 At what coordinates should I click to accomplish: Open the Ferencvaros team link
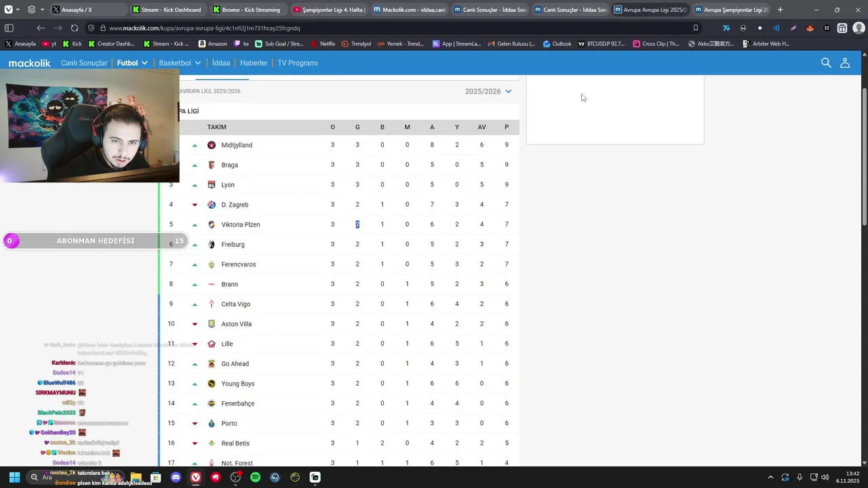tap(239, 264)
